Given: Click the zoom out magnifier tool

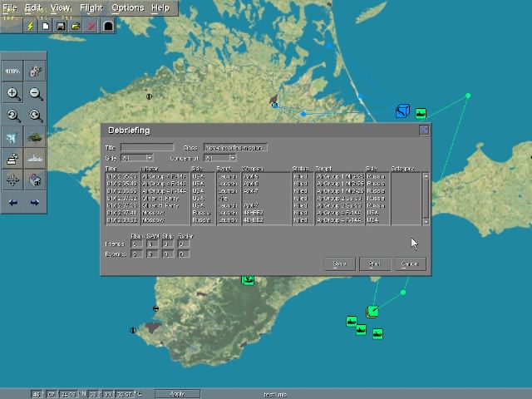Looking at the screenshot, I should point(36,94).
